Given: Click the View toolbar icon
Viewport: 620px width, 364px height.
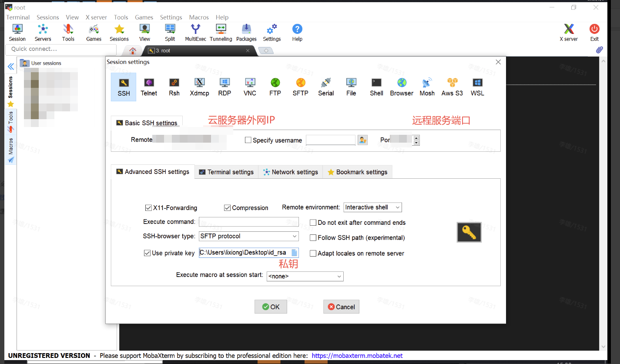Looking at the screenshot, I should pyautogui.click(x=145, y=33).
